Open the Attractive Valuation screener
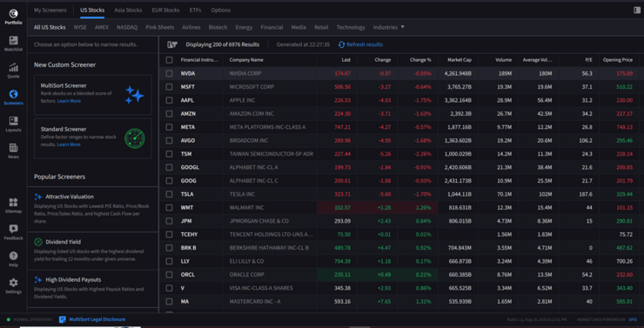The image size is (644, 328). point(93,209)
